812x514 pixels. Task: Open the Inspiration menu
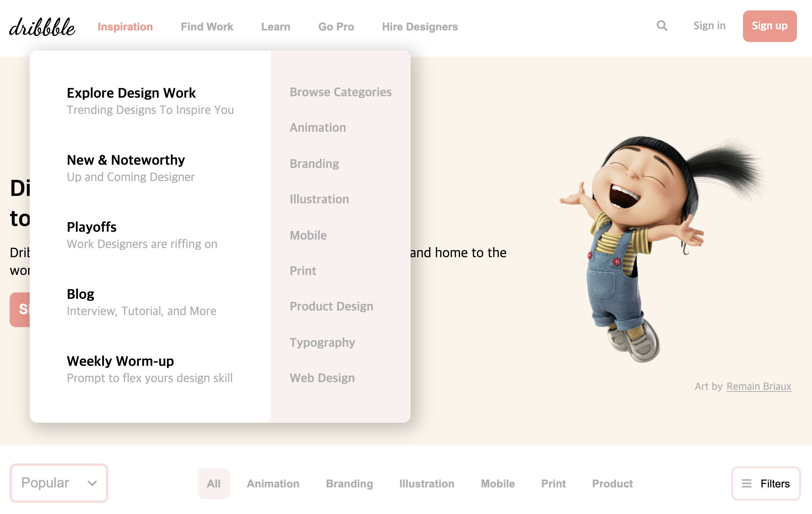(x=125, y=27)
